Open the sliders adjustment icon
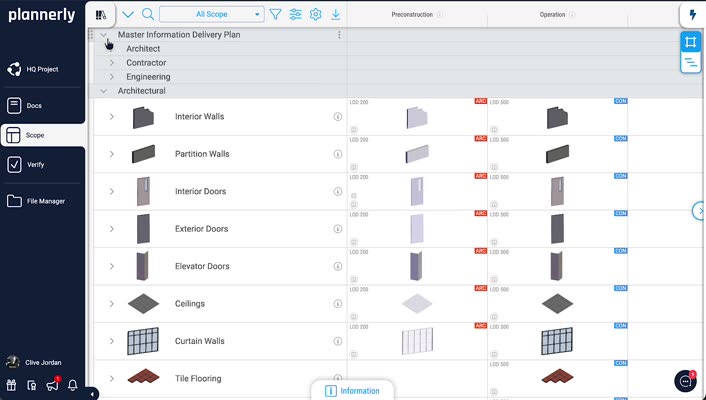Screen dimensions: 706x400 coord(295,14)
